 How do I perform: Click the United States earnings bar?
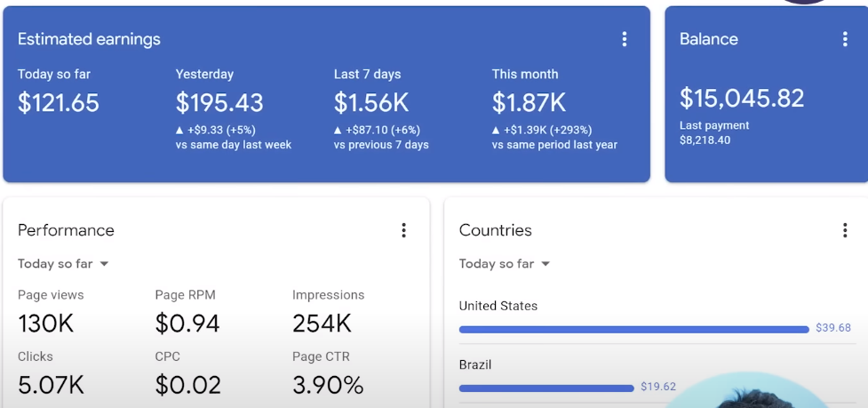click(633, 330)
